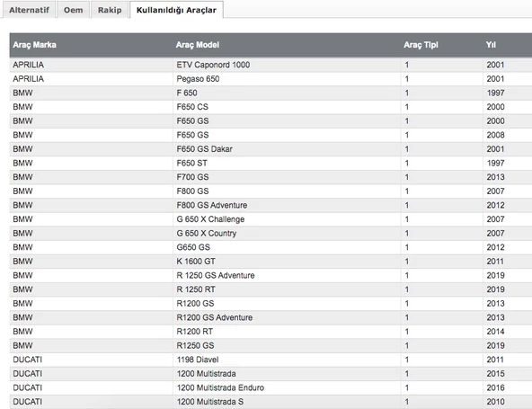
Task: Click the Kullanıldığı Araçlar tab
Action: (176, 10)
